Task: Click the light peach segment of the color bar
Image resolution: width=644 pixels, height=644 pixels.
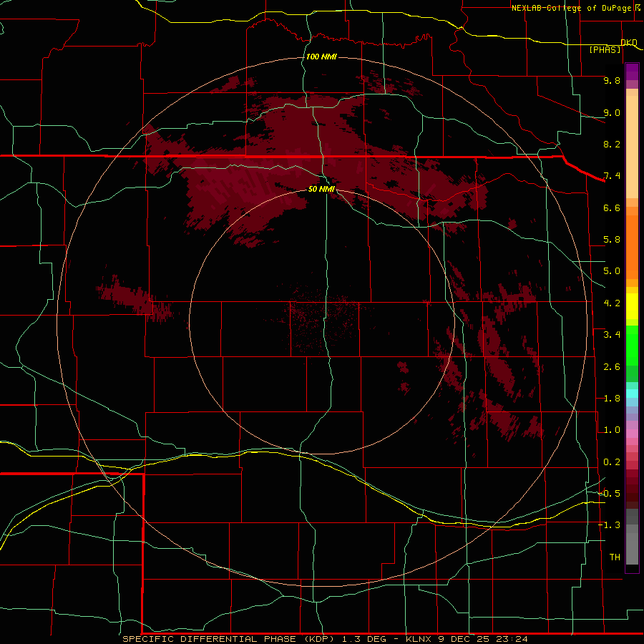Action: pos(632,147)
